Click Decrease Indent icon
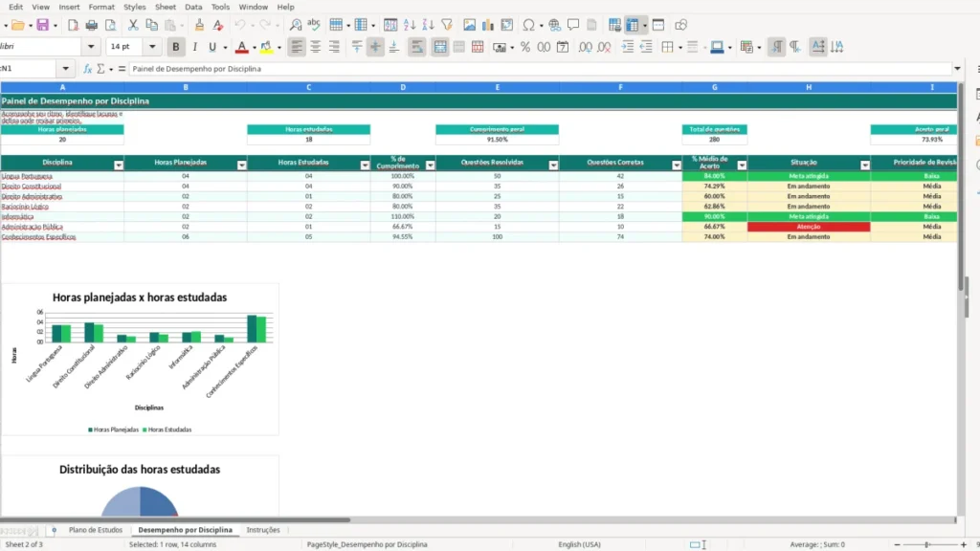980x551 pixels. [646, 47]
